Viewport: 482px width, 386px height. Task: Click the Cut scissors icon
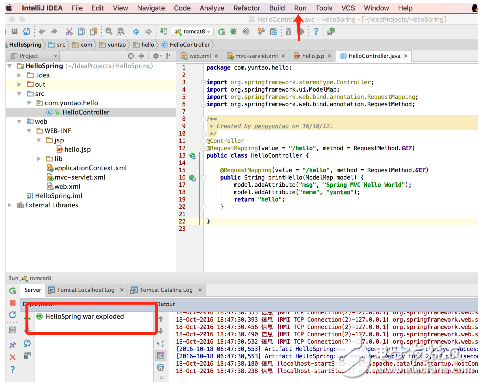69,32
